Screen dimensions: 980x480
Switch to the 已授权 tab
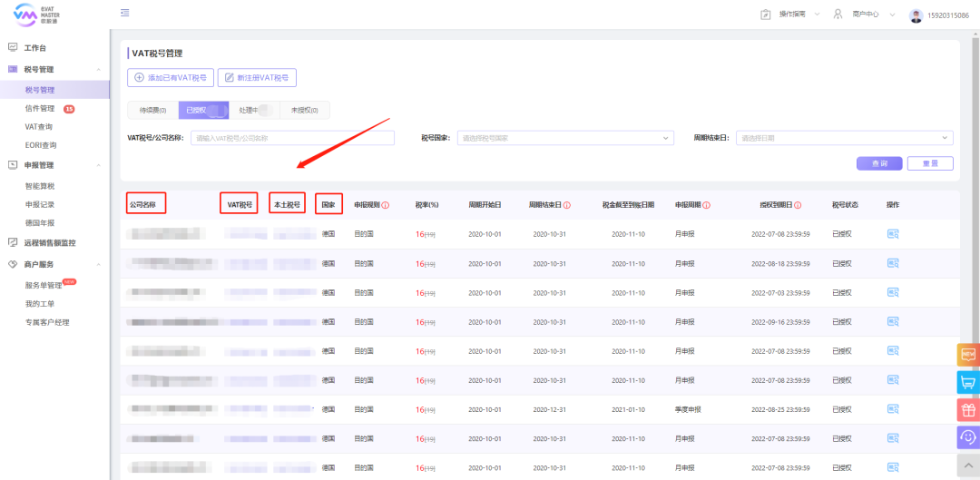(203, 110)
